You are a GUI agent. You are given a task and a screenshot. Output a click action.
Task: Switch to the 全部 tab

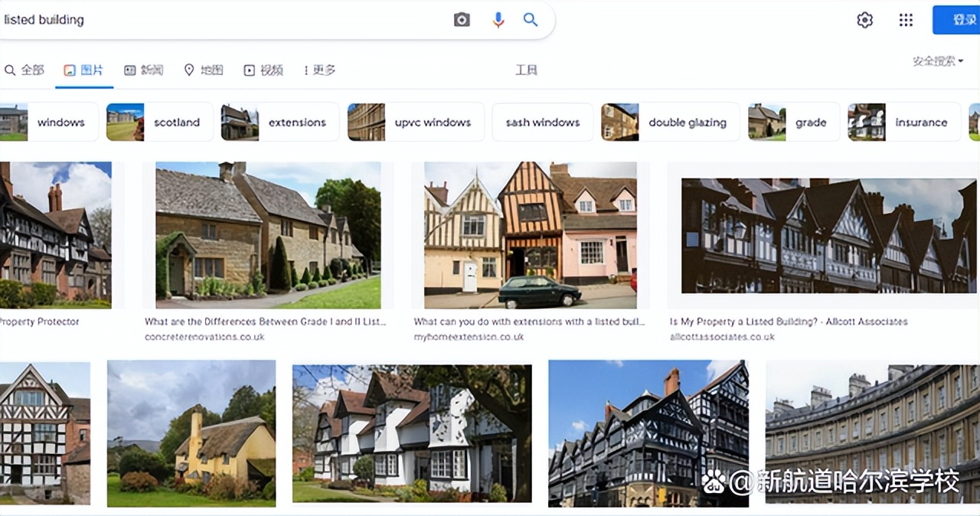[24, 70]
